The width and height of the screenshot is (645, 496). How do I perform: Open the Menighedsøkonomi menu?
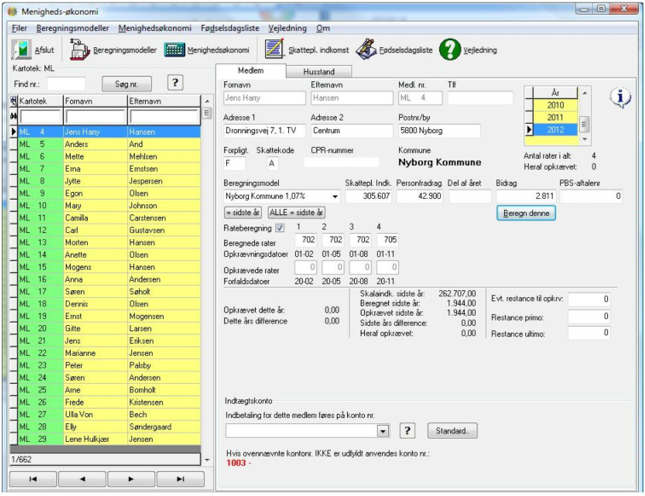click(155, 28)
